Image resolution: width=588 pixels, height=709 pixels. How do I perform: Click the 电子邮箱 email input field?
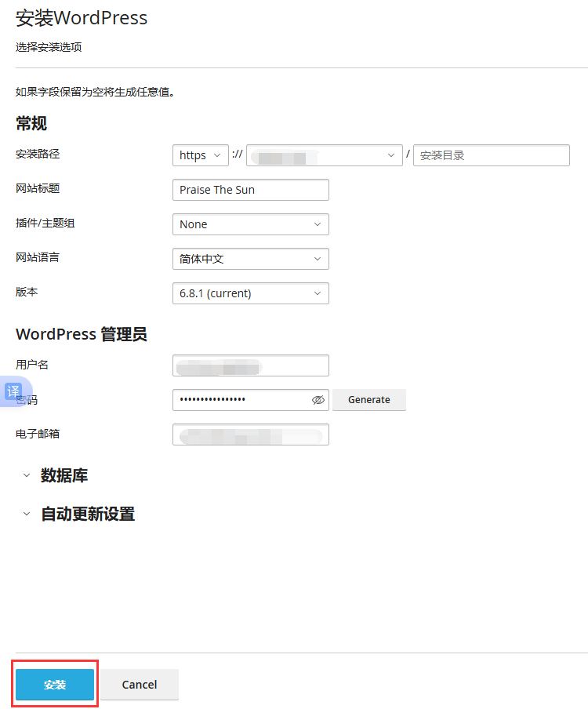pyautogui.click(x=250, y=434)
